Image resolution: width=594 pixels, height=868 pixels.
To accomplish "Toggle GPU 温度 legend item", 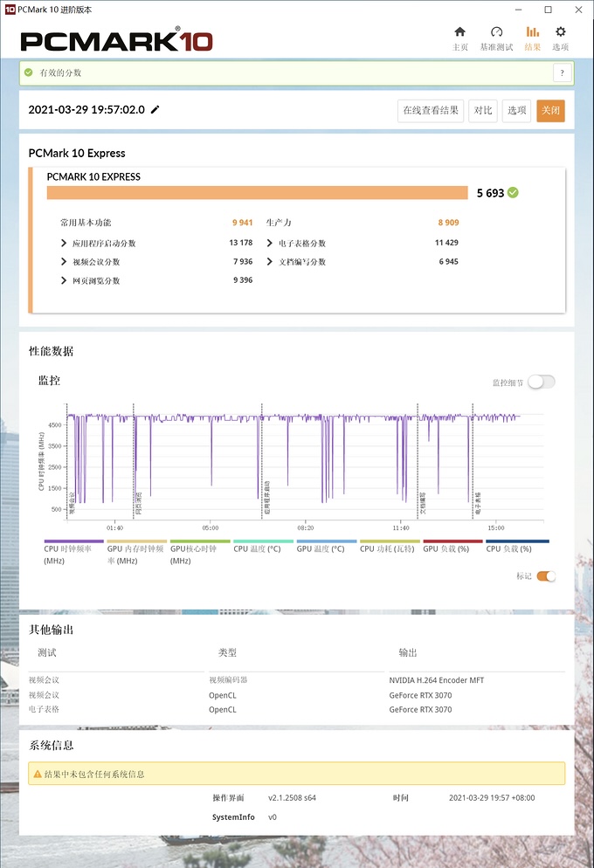I will coord(326,547).
